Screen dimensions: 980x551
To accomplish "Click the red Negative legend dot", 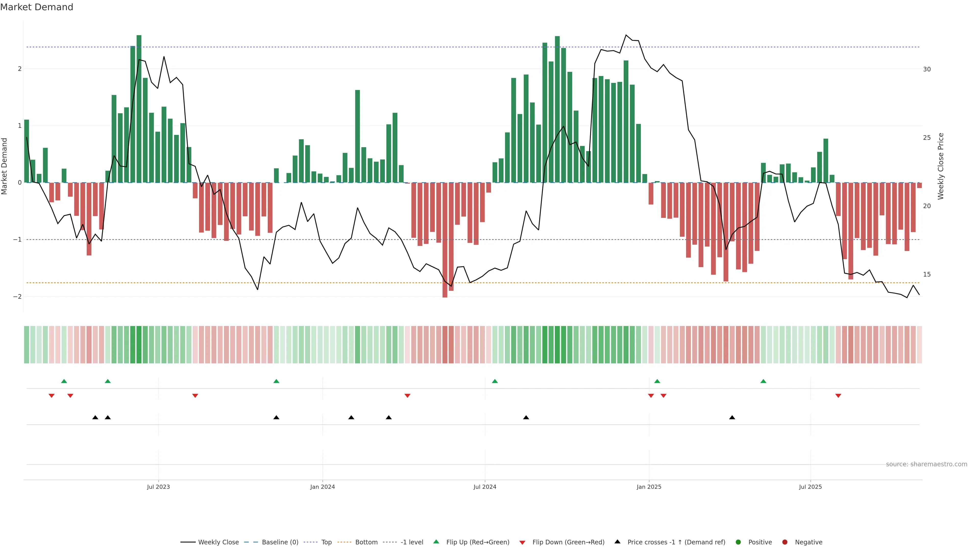I will tap(785, 542).
